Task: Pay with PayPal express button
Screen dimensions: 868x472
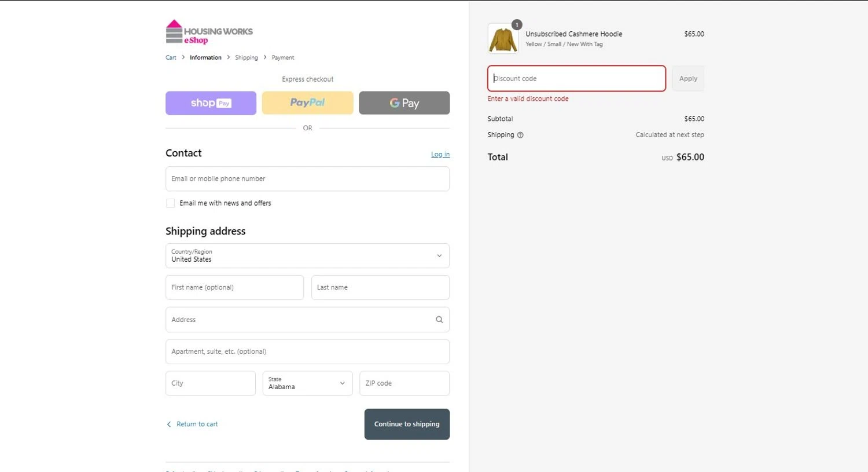Action: tap(307, 103)
